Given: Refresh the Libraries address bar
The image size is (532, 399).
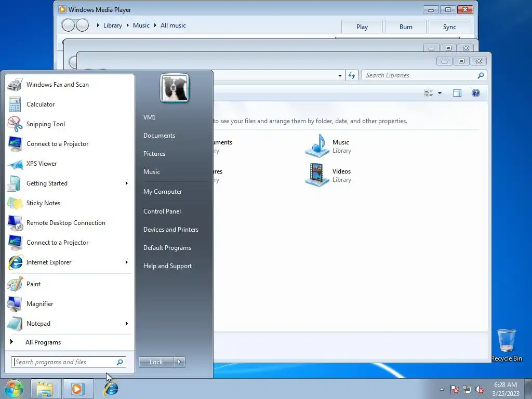Looking at the screenshot, I should [352, 75].
